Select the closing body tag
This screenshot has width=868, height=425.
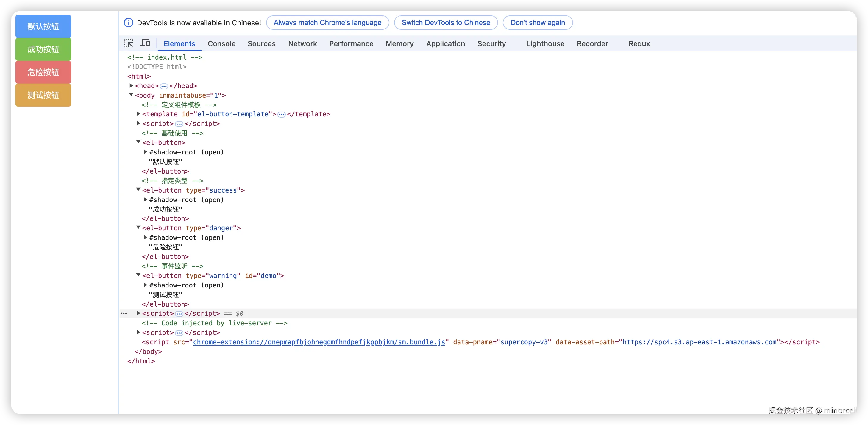pyautogui.click(x=148, y=351)
